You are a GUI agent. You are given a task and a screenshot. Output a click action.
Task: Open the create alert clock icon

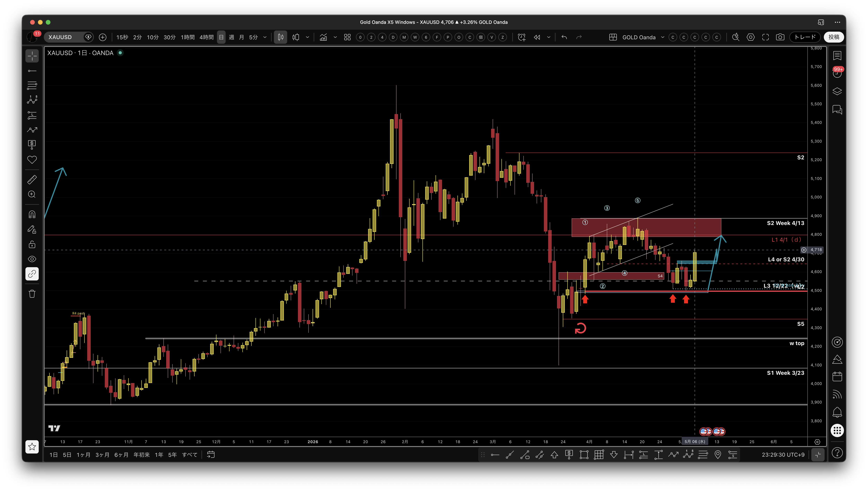click(x=522, y=37)
